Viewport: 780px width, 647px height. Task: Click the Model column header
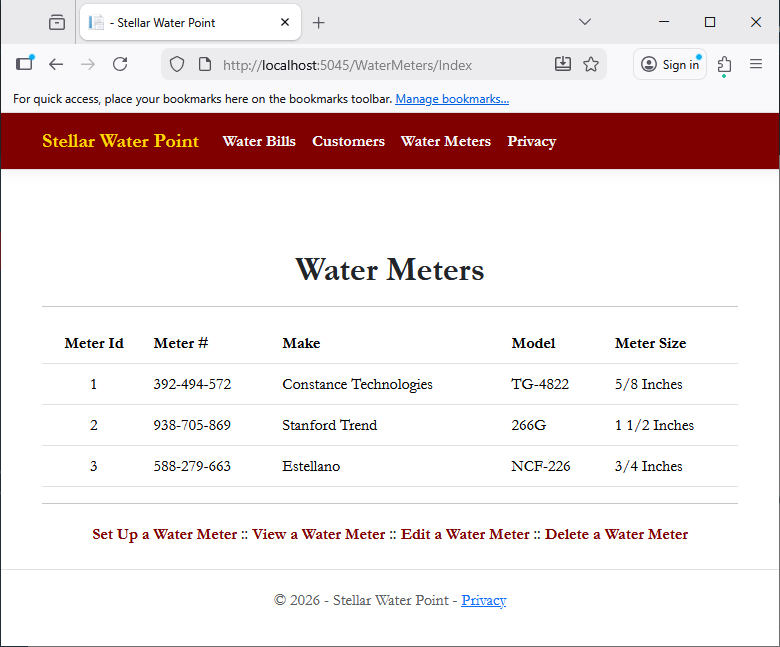pyautogui.click(x=533, y=343)
